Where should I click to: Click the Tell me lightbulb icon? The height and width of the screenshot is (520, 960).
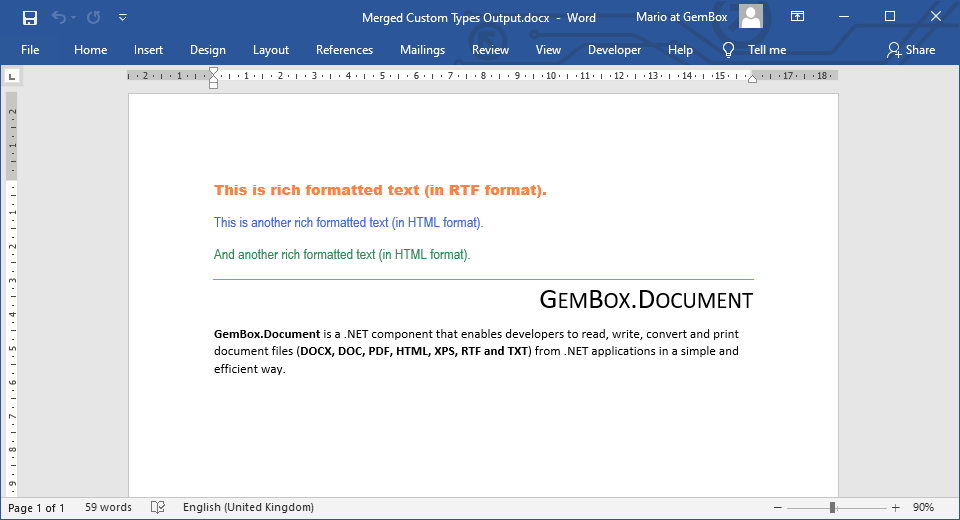pos(729,50)
